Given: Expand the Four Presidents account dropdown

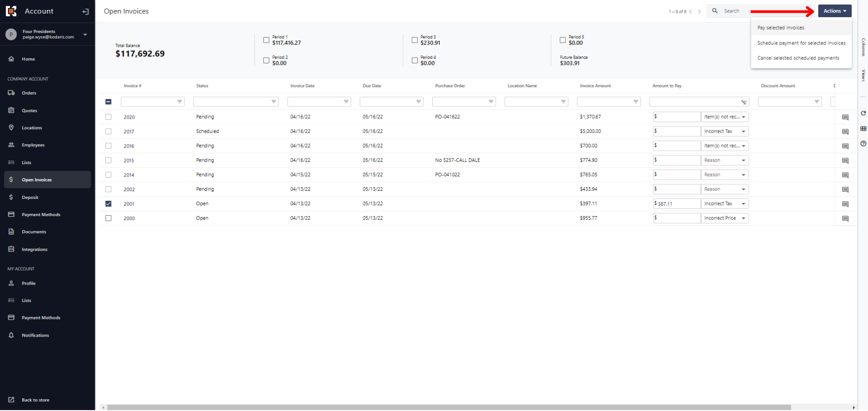Looking at the screenshot, I should point(85,34).
